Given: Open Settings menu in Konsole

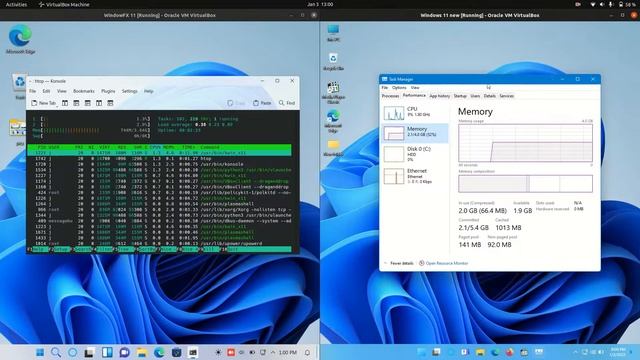Looking at the screenshot, I should [129, 91].
